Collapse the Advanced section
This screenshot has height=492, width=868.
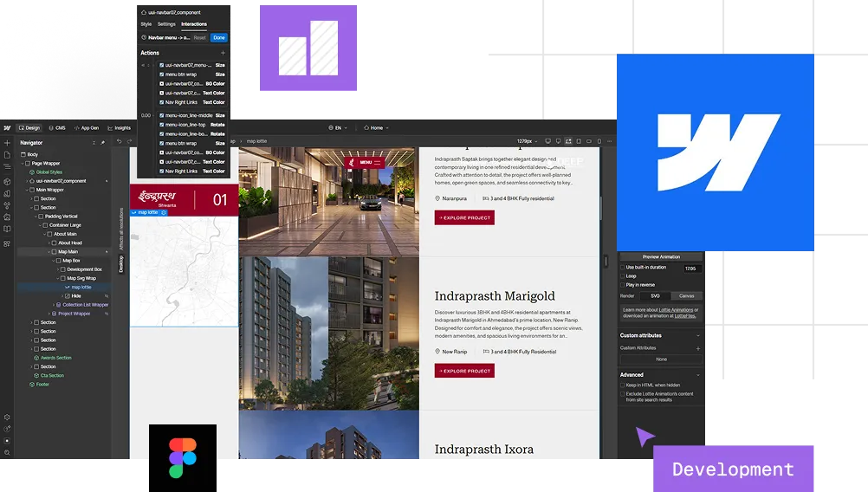point(698,375)
